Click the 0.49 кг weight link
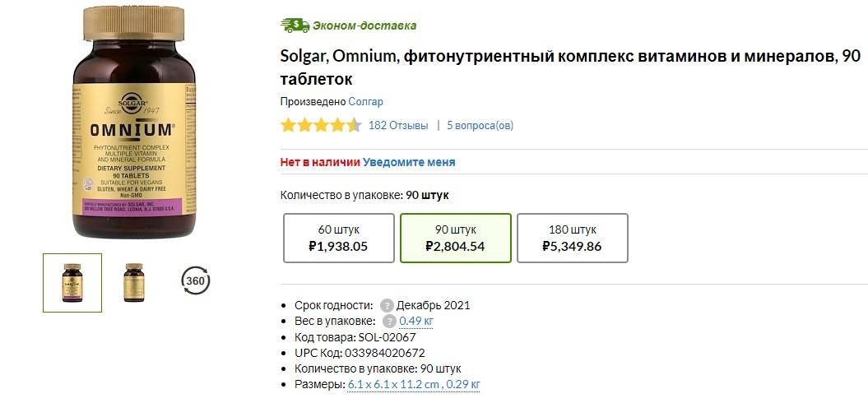868x403 pixels. coord(415,322)
